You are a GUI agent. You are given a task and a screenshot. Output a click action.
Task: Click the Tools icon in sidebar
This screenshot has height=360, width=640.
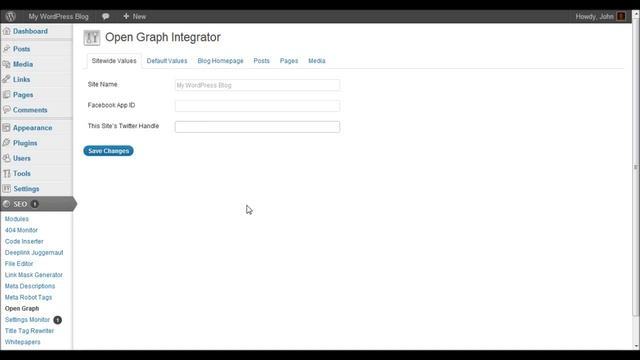(x=7, y=173)
